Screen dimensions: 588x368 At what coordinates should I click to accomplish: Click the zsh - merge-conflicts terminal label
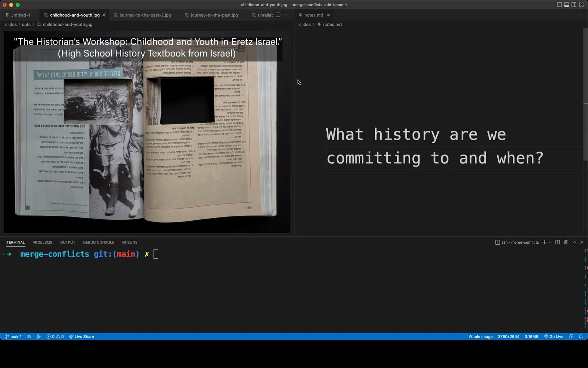[517, 242]
